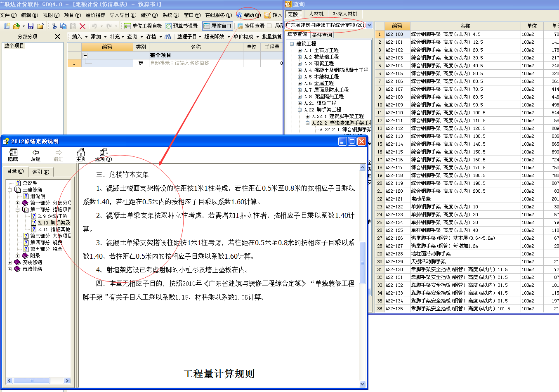Image resolution: width=559 pixels, height=392 pixels.
Task: Expand 安装修缮 in help contents
Action: (x=10, y=262)
